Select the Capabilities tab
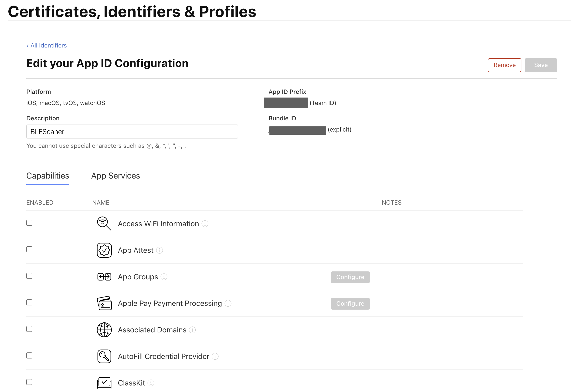The width and height of the screenshot is (571, 392). [48, 176]
